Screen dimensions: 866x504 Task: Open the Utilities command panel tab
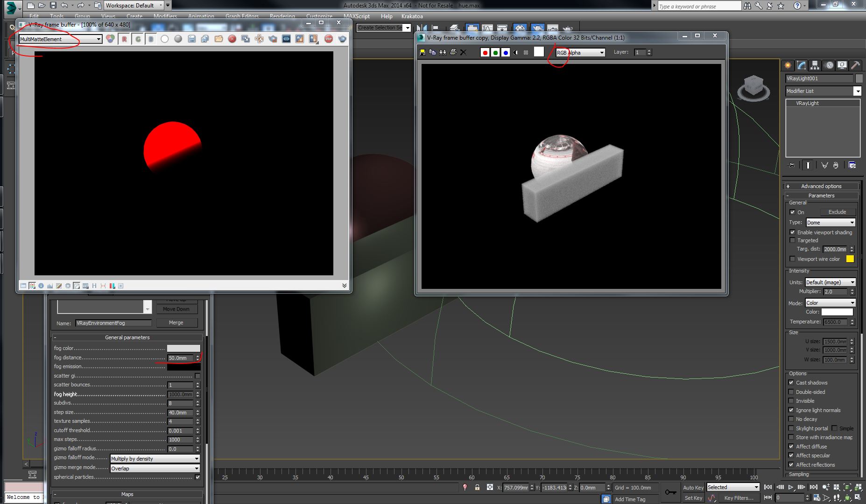point(855,65)
